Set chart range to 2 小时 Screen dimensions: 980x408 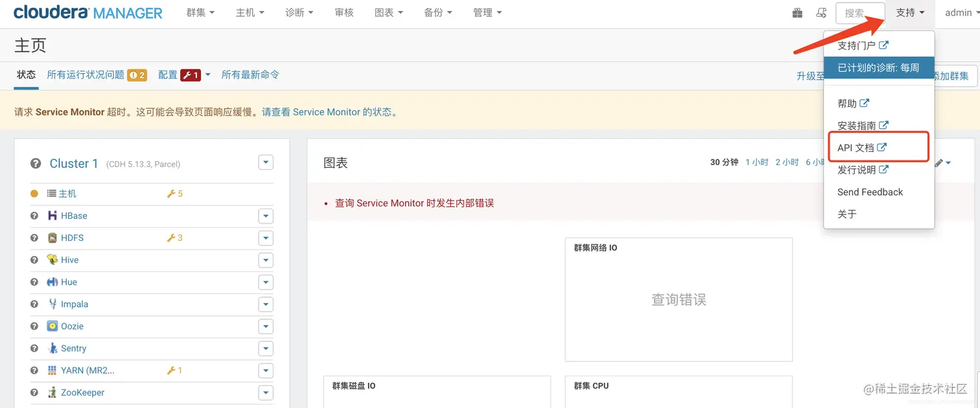[787, 163]
